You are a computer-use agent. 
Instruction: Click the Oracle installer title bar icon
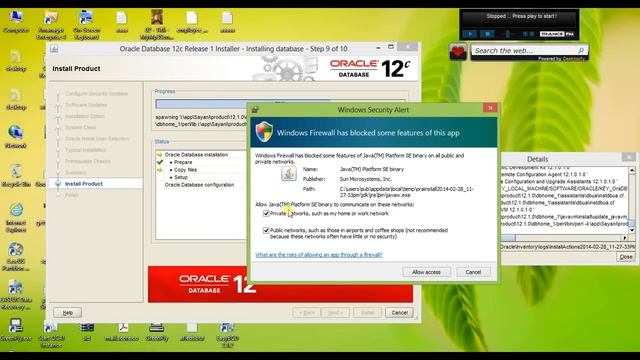(54, 49)
